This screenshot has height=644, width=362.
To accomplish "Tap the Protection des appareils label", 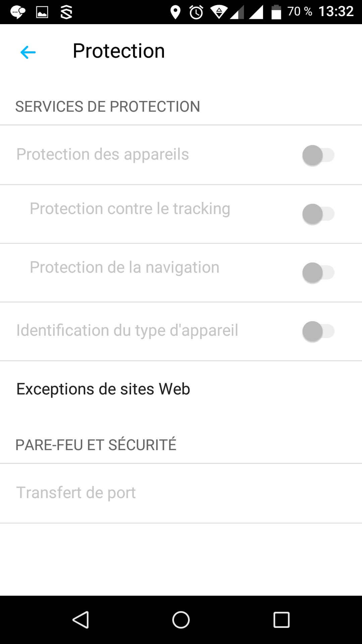I will coord(103,154).
